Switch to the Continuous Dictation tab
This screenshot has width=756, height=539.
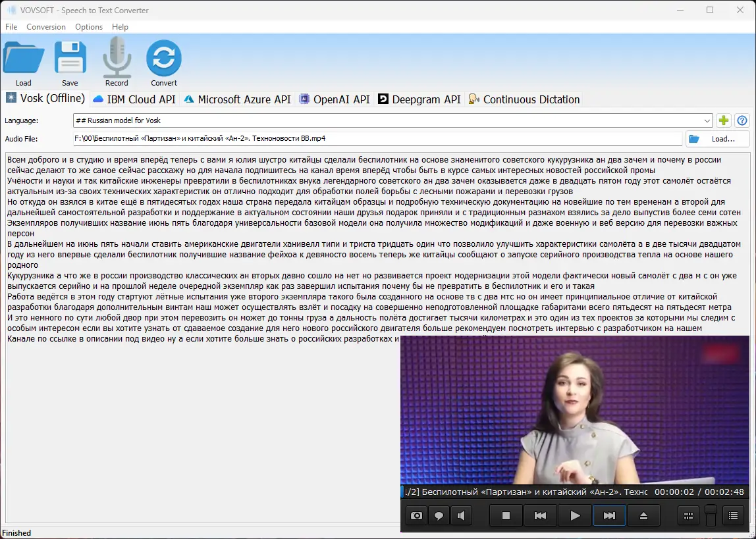[524, 100]
